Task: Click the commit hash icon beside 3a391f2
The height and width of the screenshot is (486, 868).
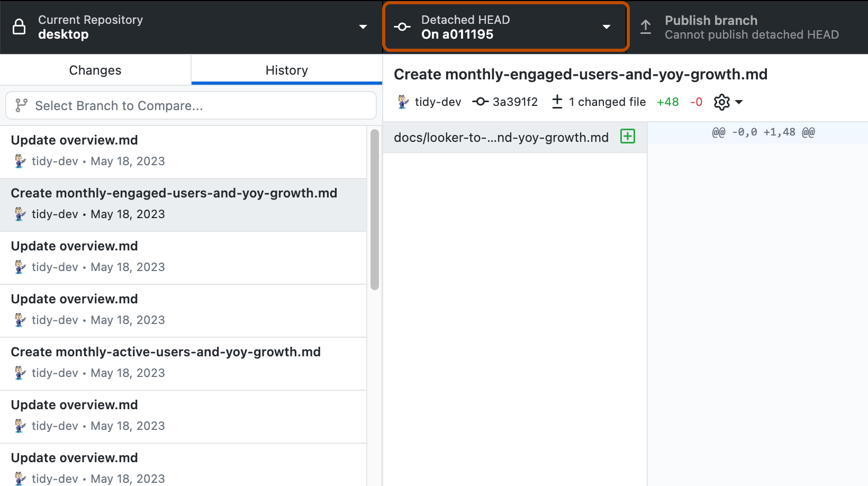Action: point(480,102)
